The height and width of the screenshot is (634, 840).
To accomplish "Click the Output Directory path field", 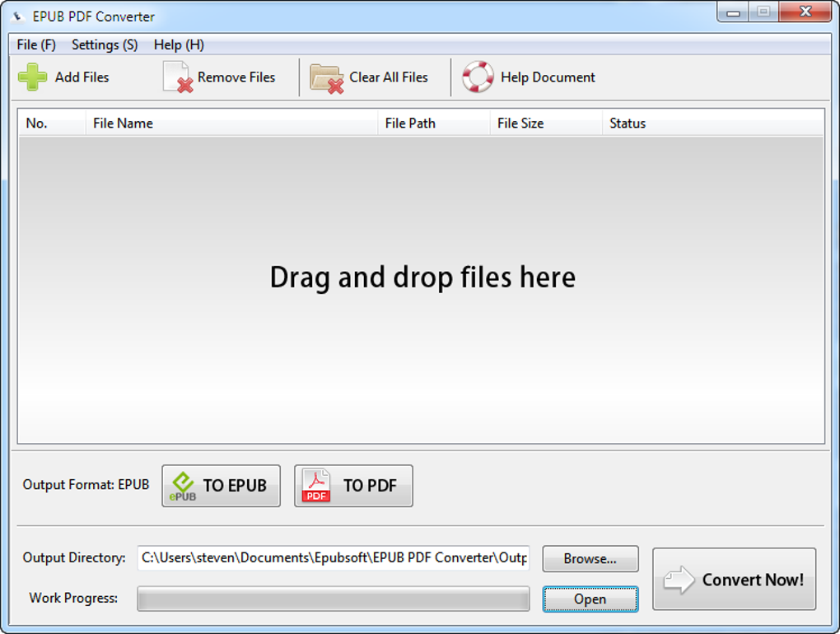I will (334, 558).
